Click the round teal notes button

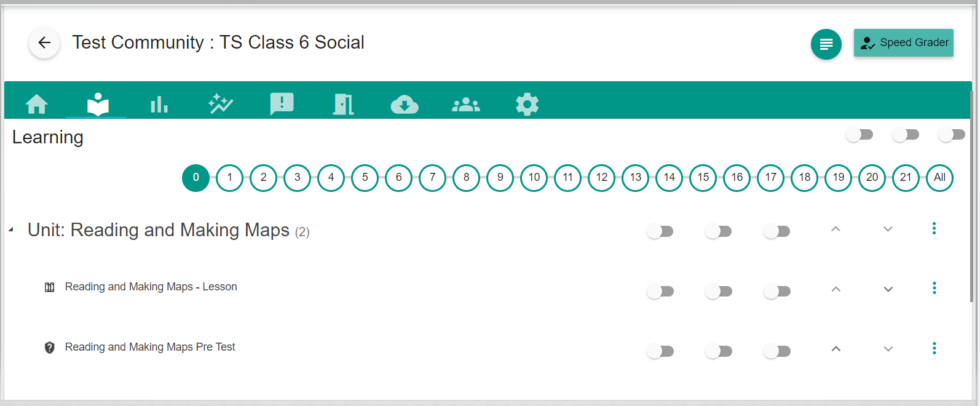tap(826, 44)
